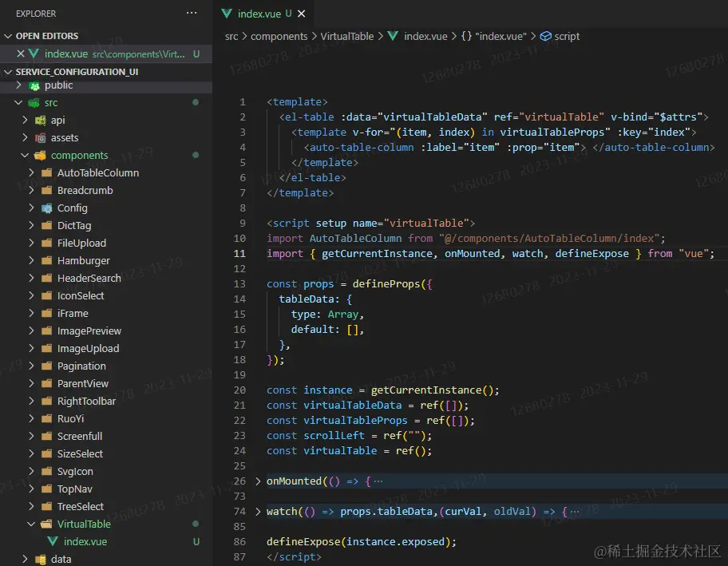Select RightToolbar folder in tree
This screenshot has width=728, height=566.
point(106,402)
